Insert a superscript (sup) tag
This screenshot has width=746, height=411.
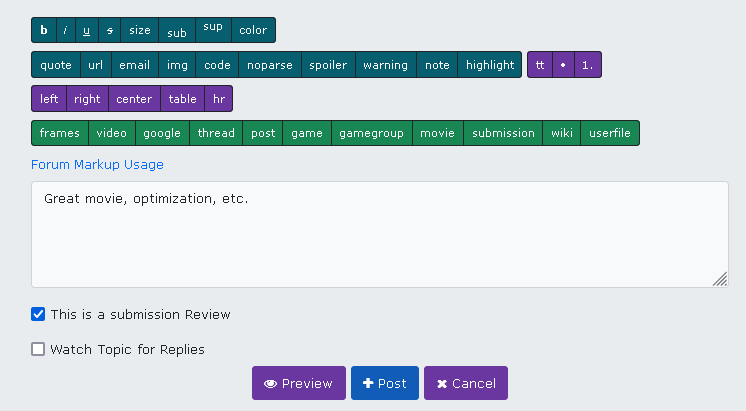(x=213, y=30)
